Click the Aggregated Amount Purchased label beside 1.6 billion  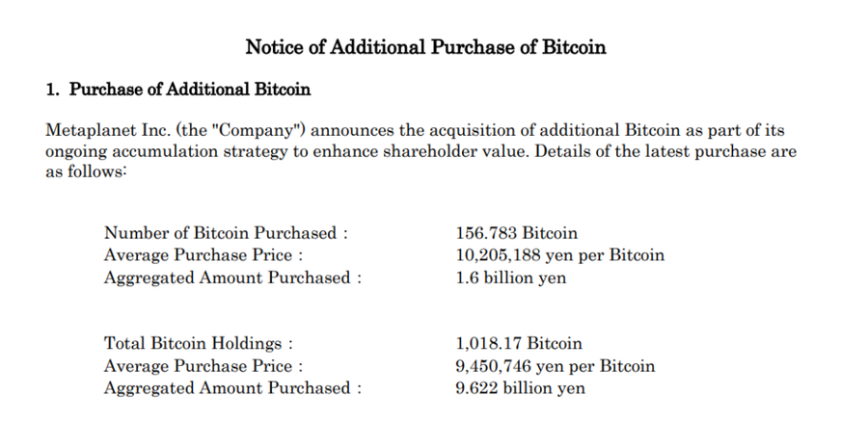click(x=233, y=277)
